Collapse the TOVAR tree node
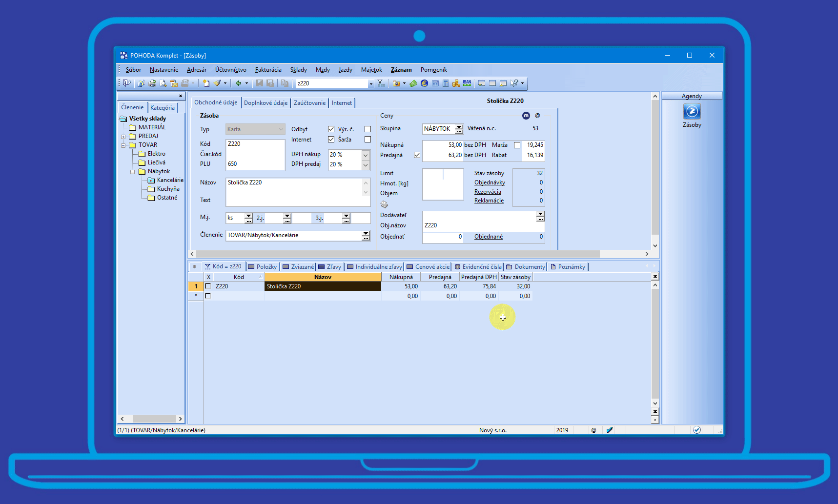 click(123, 145)
